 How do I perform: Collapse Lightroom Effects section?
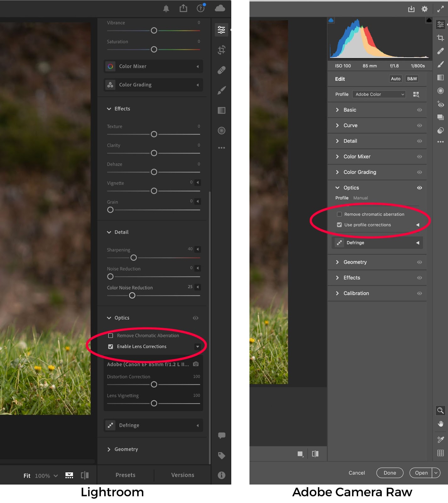[x=109, y=109]
